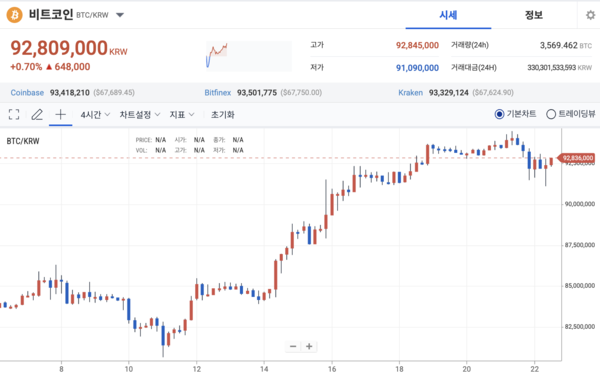The width and height of the screenshot is (600, 377).
Task: Expand the 4시간 interval dropdown
Action: tap(95, 114)
